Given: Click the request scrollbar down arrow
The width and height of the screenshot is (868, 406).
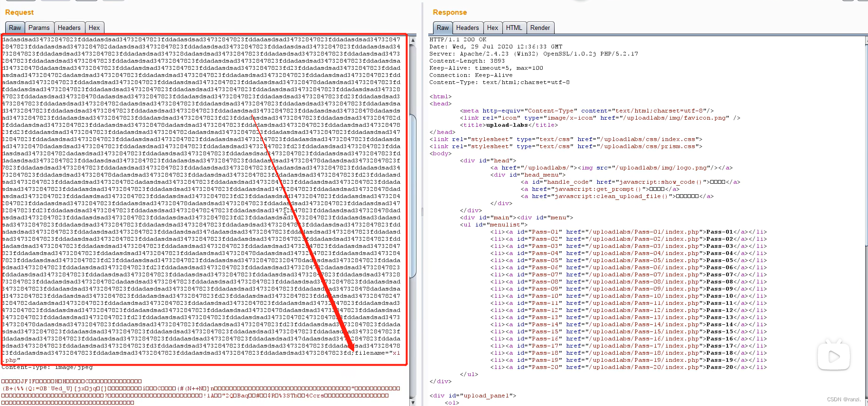Looking at the screenshot, I should pyautogui.click(x=413, y=402).
